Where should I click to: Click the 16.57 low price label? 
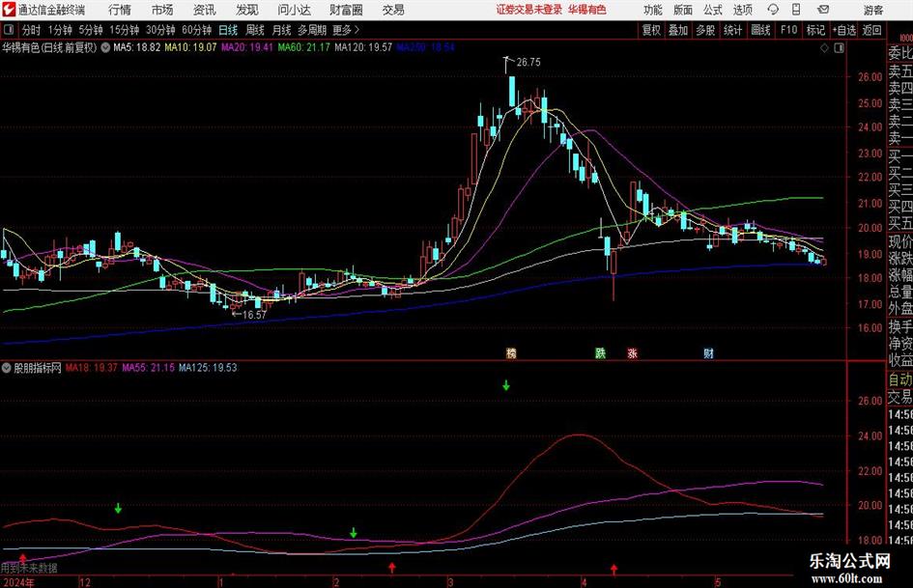[x=254, y=315]
